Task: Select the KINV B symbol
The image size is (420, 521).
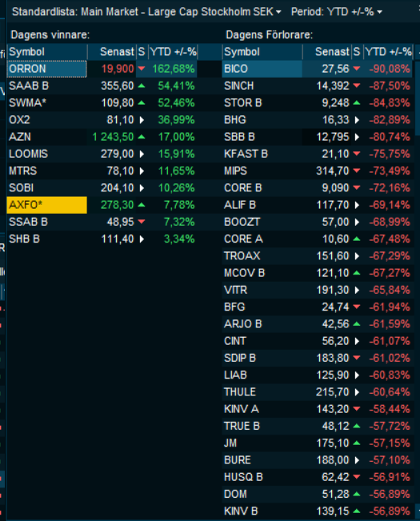Action: (x=241, y=511)
